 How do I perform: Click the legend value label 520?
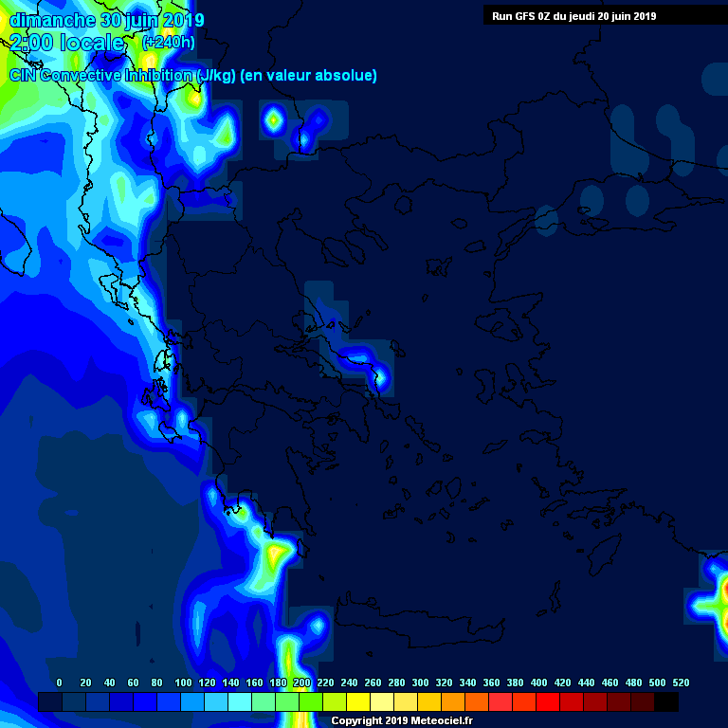pos(681,682)
